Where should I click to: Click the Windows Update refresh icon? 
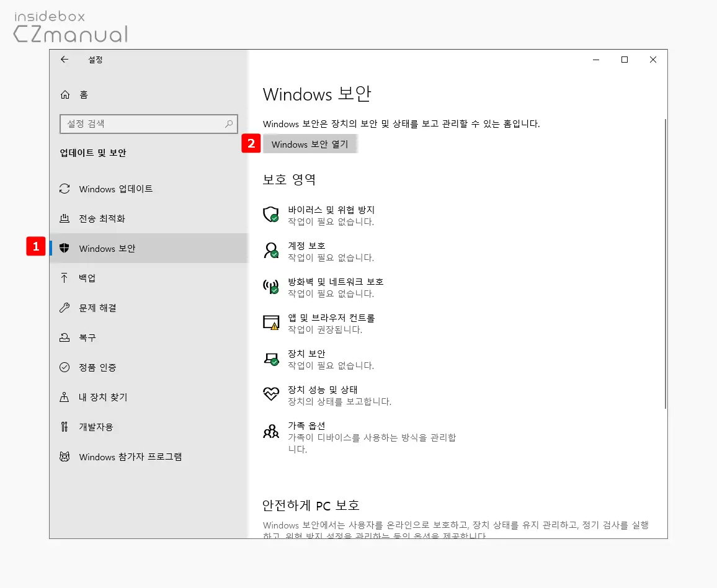click(65, 189)
